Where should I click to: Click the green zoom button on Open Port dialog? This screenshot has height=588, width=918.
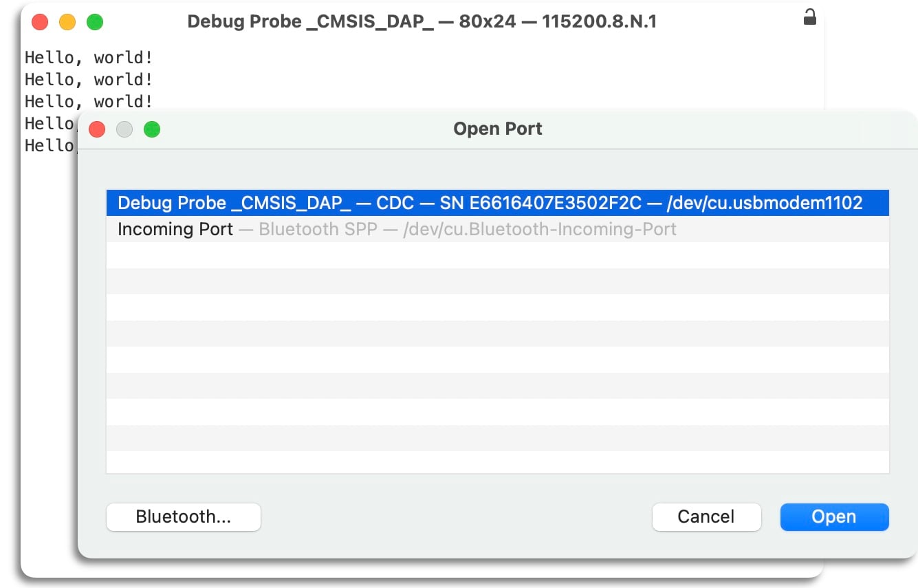(151, 129)
